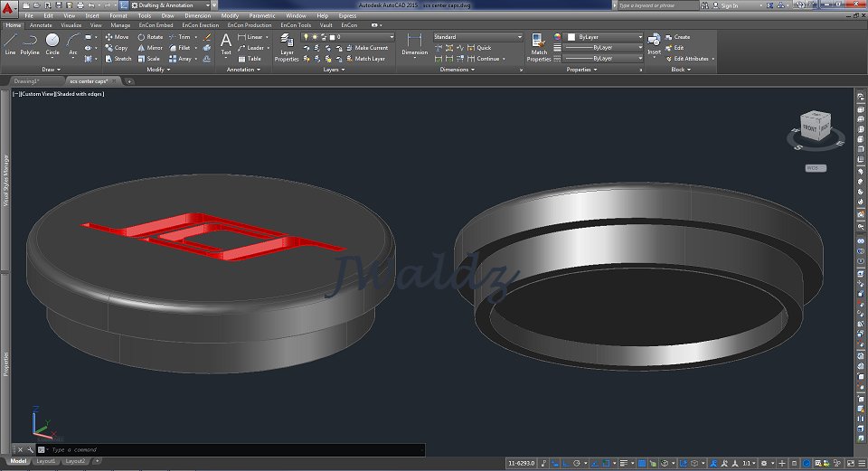Screen dimensions: 868x471
Task: Click the Undo arrow in quick access toolbar
Action: 91,5
